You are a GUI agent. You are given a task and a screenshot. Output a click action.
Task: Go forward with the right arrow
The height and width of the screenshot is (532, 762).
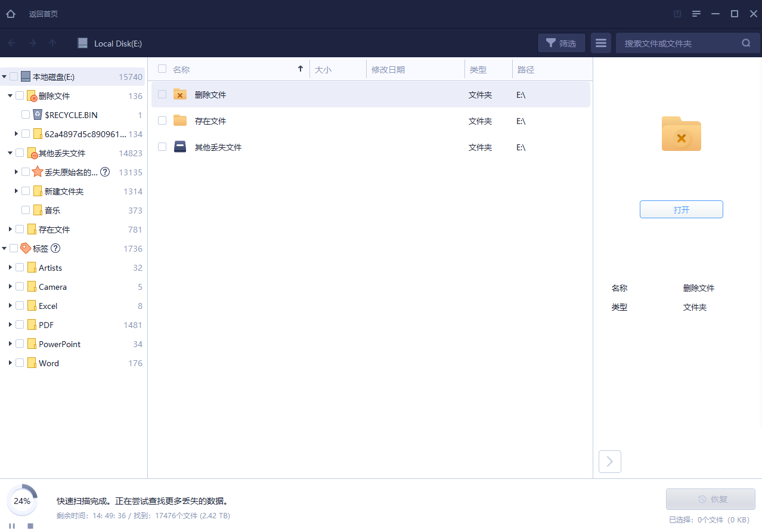32,43
